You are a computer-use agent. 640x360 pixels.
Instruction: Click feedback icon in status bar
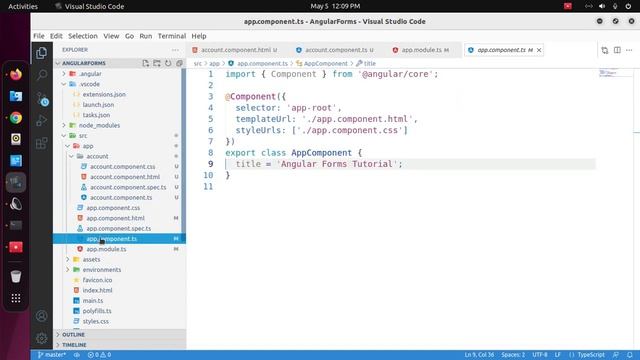616,355
